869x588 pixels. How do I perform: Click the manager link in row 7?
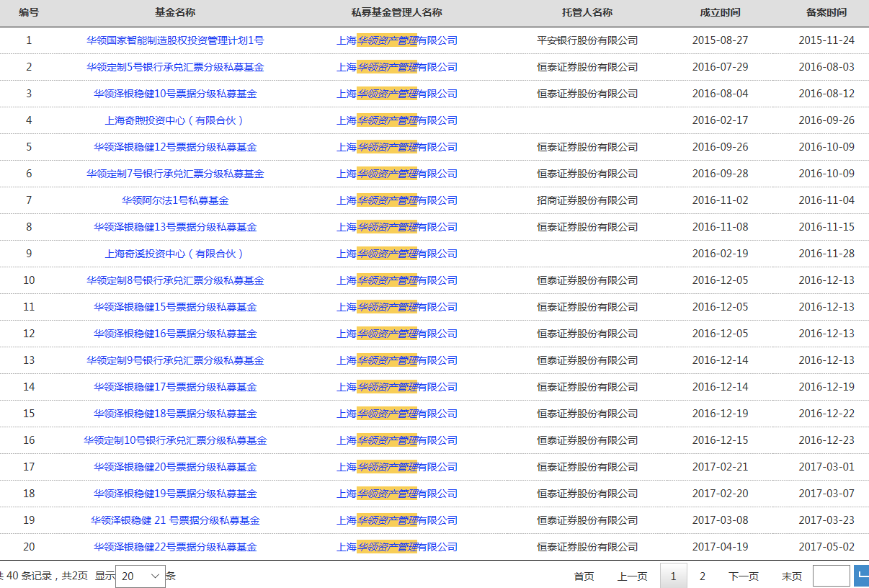tap(397, 200)
